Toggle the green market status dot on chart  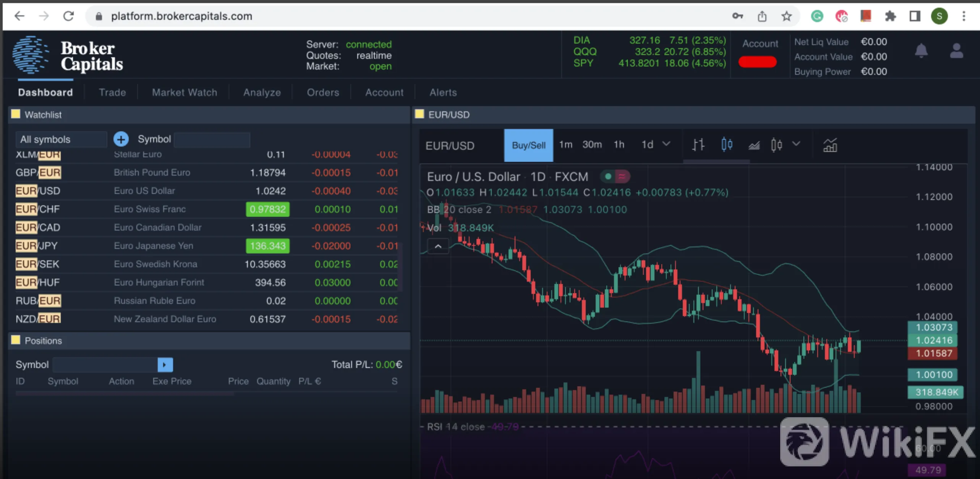click(x=608, y=176)
